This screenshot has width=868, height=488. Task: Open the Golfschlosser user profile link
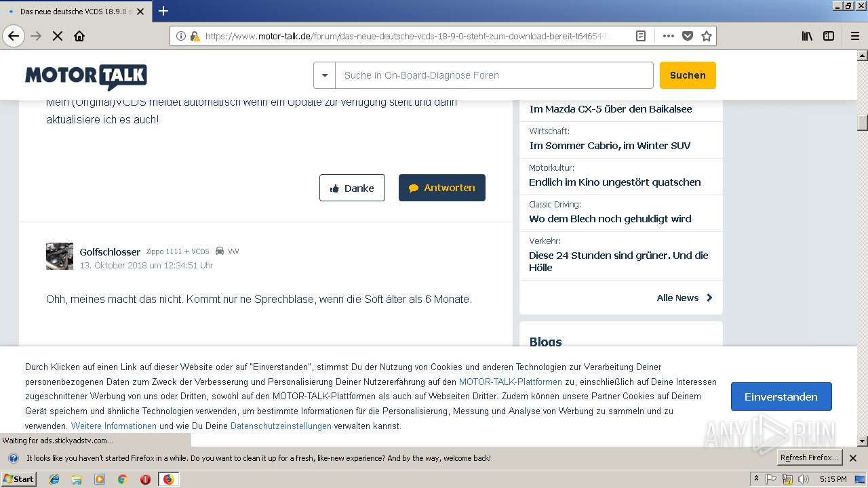110,251
